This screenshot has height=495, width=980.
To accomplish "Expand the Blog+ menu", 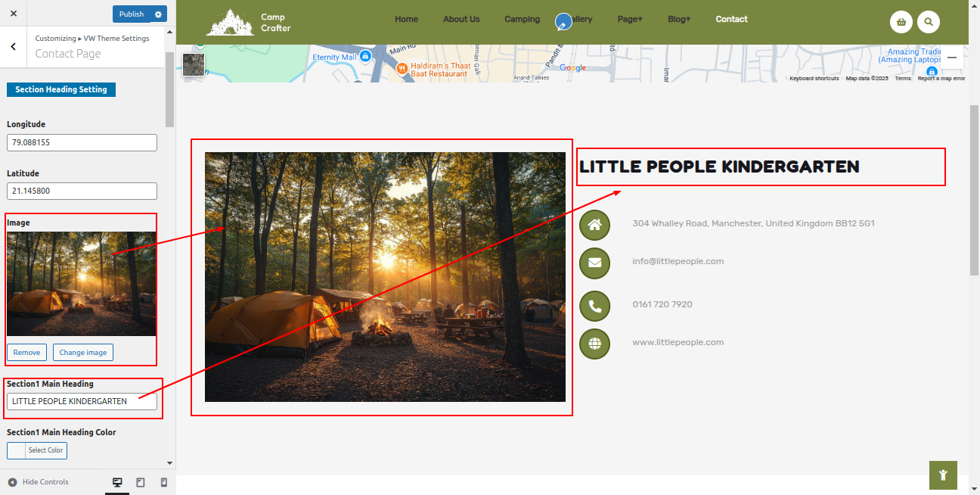I will coord(678,20).
